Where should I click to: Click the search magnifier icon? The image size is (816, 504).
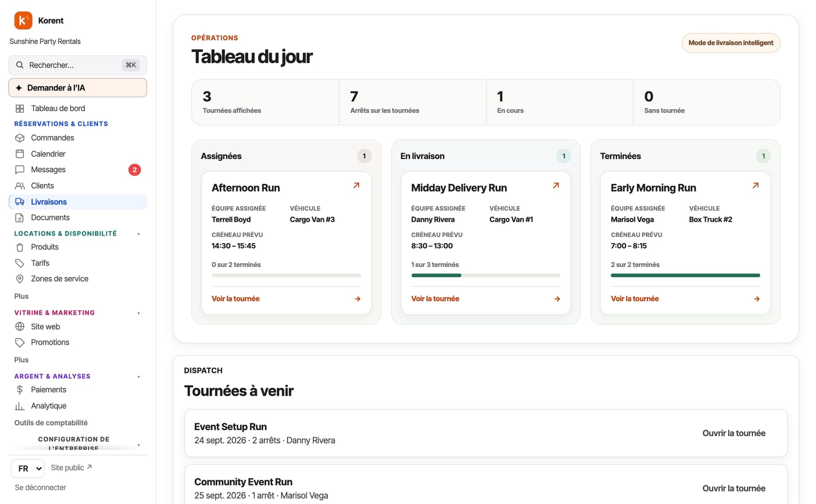pos(20,65)
